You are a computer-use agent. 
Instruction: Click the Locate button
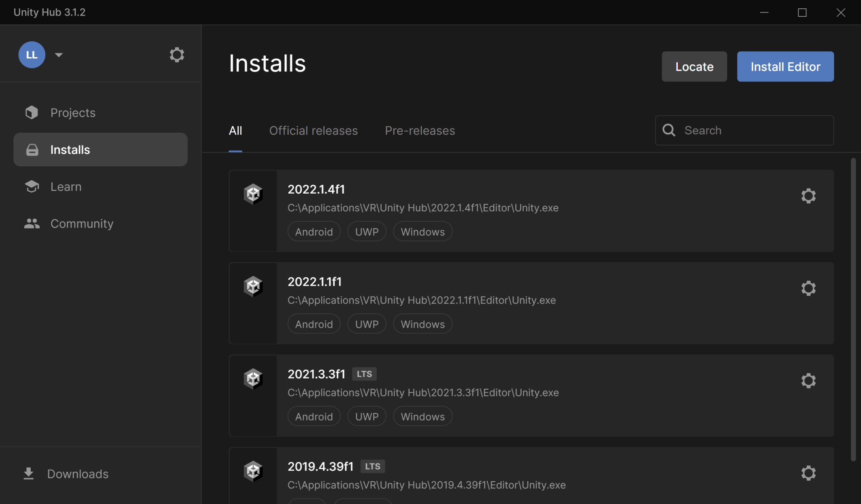pos(694,66)
